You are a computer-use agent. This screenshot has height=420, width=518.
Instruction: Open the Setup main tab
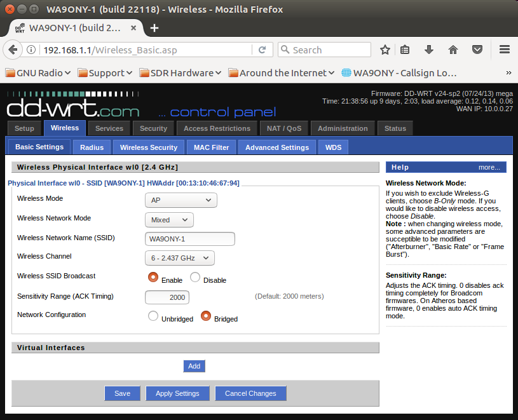(x=24, y=128)
